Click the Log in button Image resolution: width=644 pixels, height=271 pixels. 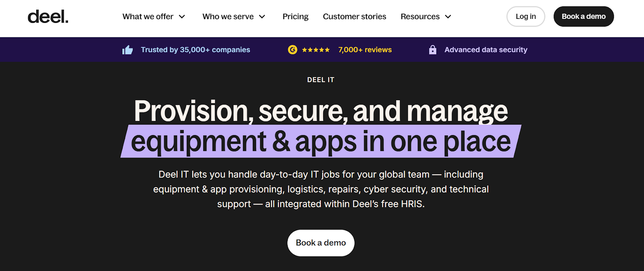[526, 16]
